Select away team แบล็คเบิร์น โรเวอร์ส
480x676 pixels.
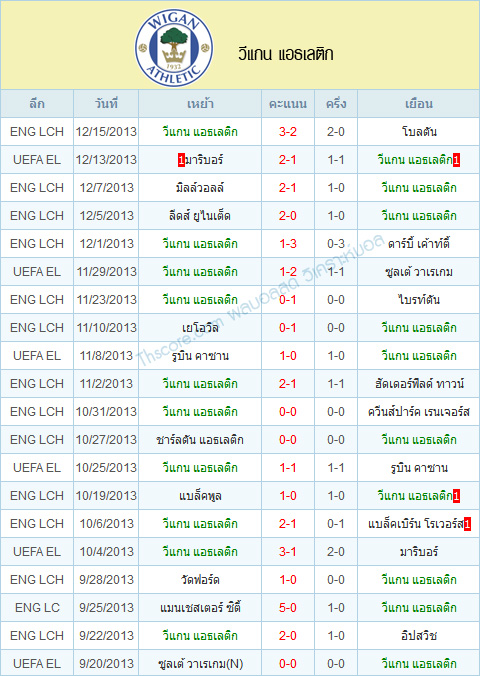point(415,524)
